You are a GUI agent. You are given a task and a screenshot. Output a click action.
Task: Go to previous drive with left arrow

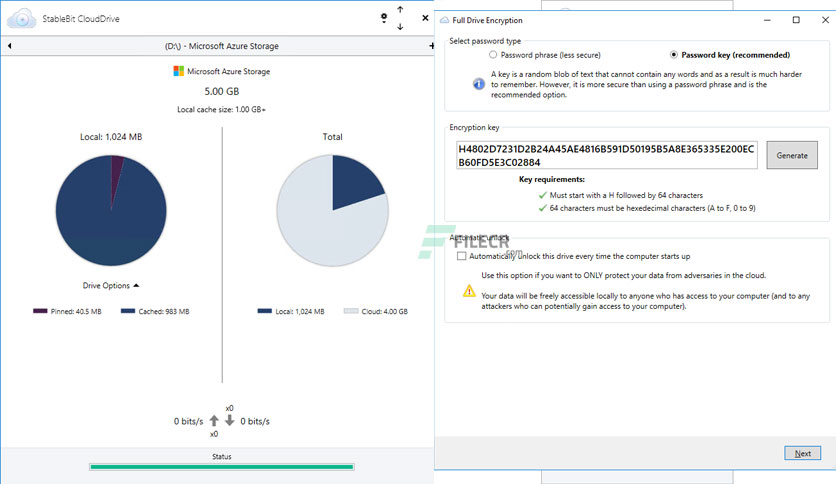10,46
